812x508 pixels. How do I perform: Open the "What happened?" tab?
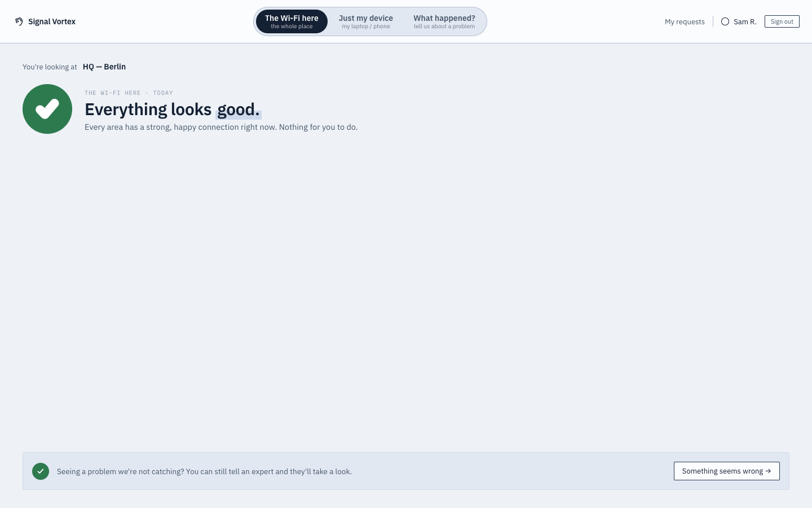(444, 21)
